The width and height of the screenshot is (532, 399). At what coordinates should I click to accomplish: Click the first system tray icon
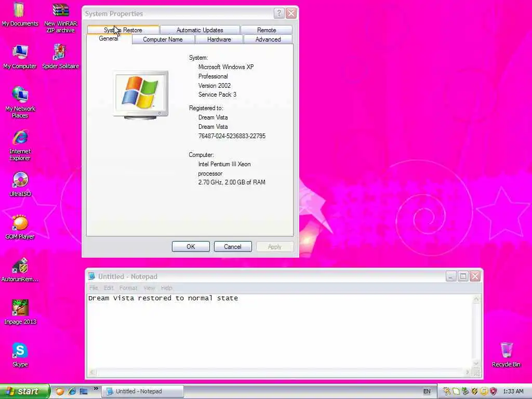point(447,391)
